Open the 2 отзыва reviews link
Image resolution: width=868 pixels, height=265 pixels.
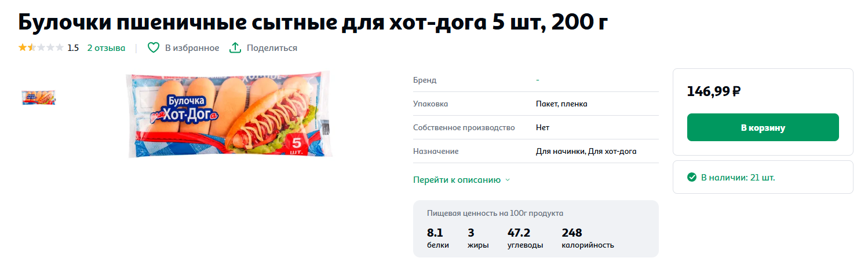(x=106, y=48)
